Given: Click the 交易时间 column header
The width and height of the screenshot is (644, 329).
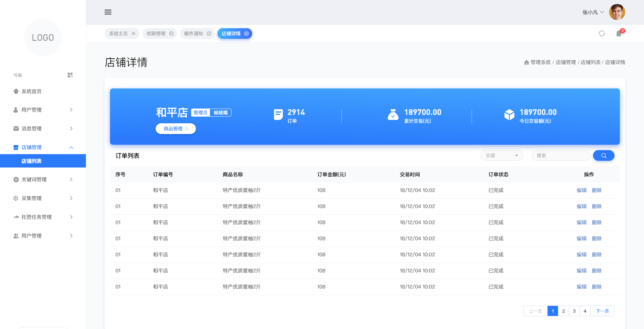Looking at the screenshot, I should pyautogui.click(x=410, y=174).
